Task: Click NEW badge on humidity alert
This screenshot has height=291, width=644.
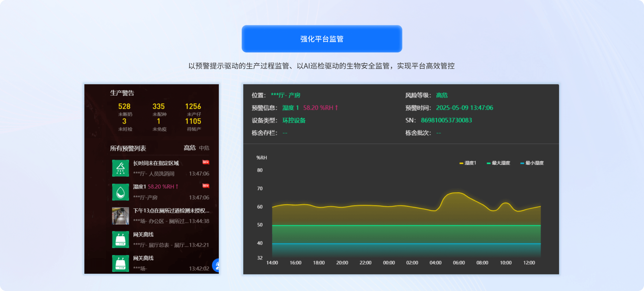Action: point(206,186)
